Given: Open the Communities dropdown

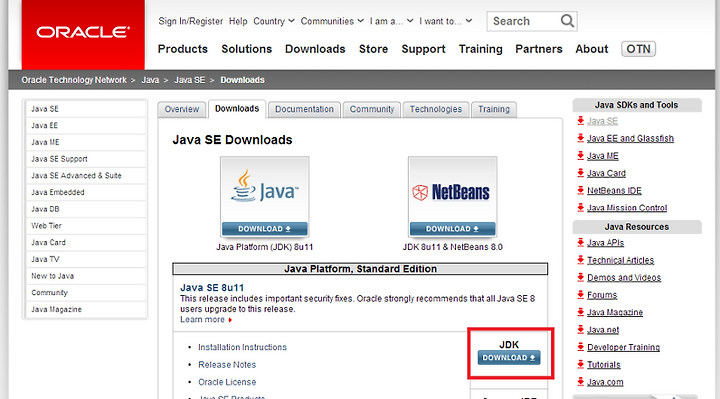Looking at the screenshot, I should pyautogui.click(x=332, y=21).
